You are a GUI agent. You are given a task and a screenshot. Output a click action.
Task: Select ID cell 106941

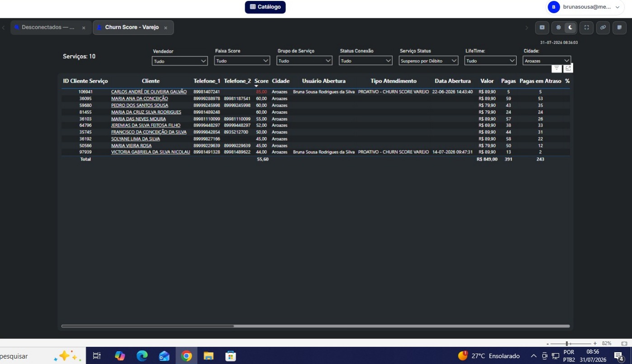click(x=86, y=92)
